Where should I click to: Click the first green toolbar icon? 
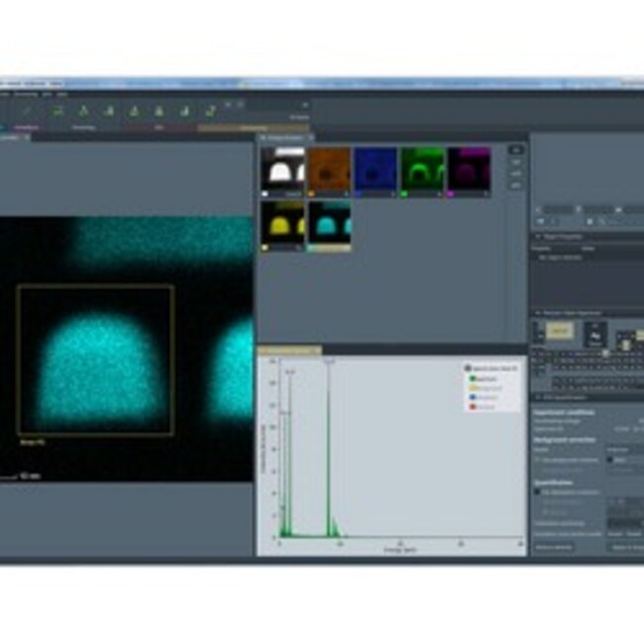coord(58,111)
